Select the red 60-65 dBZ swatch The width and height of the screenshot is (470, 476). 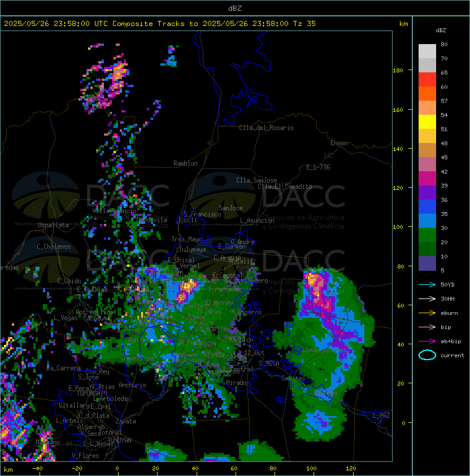427,80
